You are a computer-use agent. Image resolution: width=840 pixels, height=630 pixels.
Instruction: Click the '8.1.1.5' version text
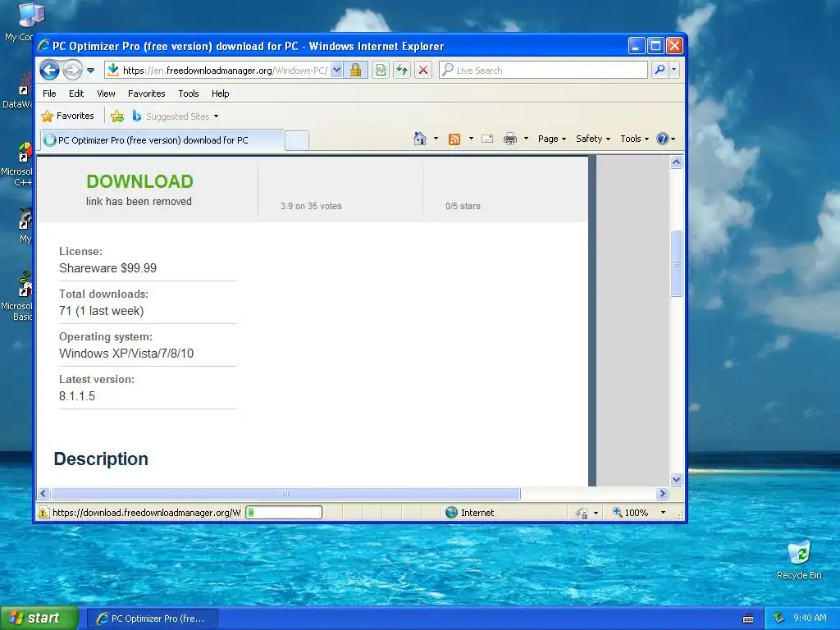(x=77, y=396)
